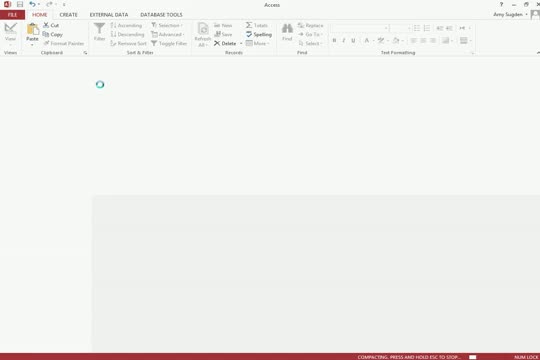540x360 pixels.
Task: Click the Paste clipboard icon
Action: 32,29
